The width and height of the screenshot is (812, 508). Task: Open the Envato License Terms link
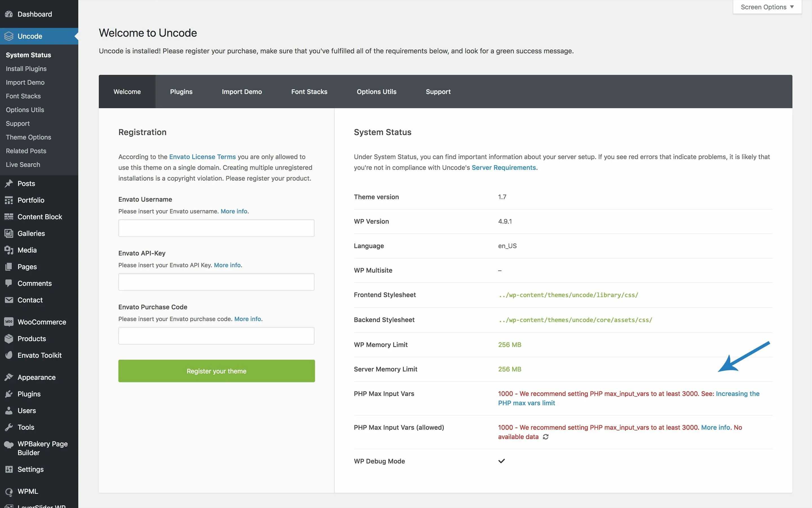tap(202, 157)
